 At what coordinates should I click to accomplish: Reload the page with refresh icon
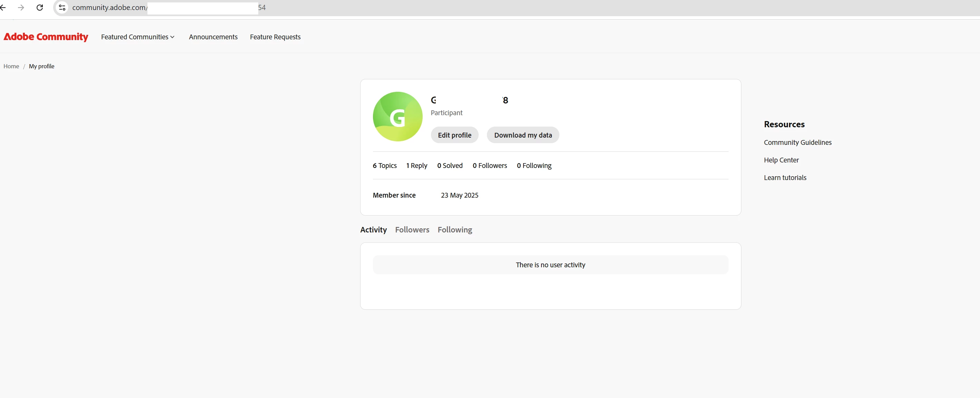pos(40,8)
